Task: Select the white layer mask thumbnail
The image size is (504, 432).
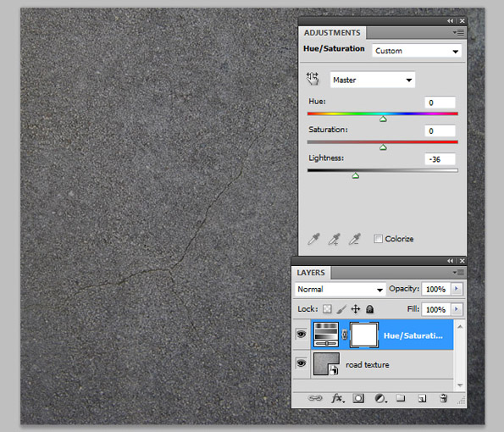Action: tap(364, 335)
